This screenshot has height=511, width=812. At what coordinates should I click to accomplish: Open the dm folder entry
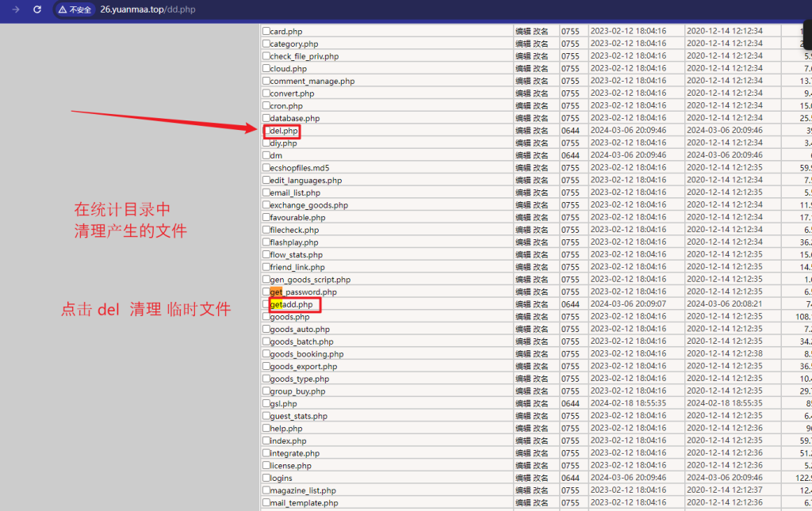pyautogui.click(x=275, y=155)
